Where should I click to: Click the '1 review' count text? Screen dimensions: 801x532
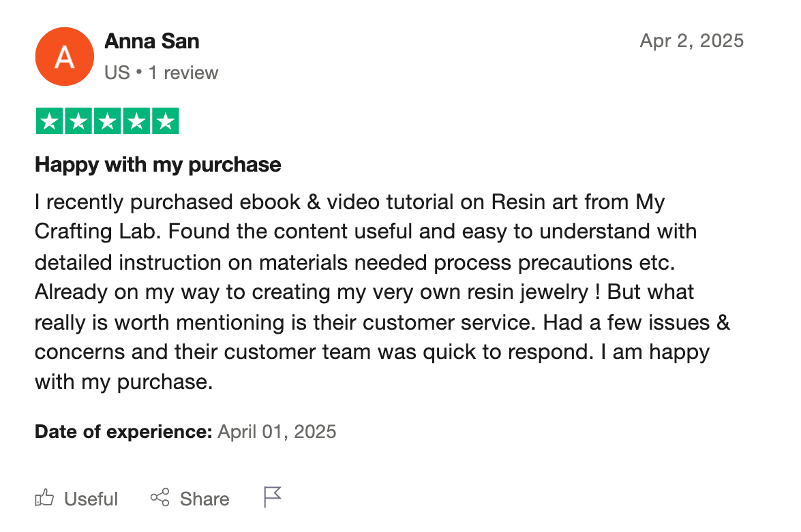click(183, 73)
